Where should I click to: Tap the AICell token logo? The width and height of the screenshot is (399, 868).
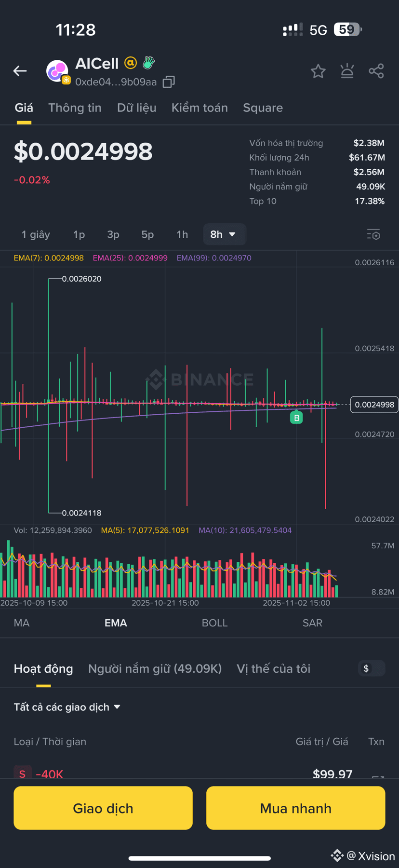click(x=58, y=72)
